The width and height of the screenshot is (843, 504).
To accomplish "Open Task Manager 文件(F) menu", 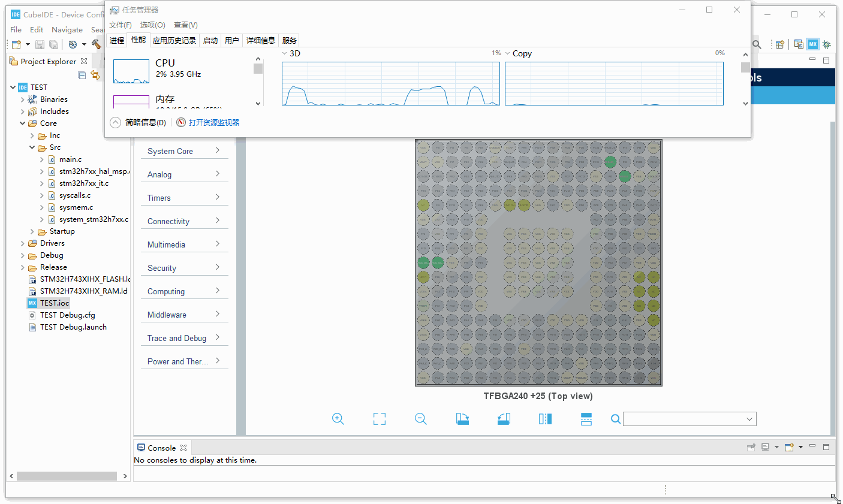I will click(x=121, y=25).
